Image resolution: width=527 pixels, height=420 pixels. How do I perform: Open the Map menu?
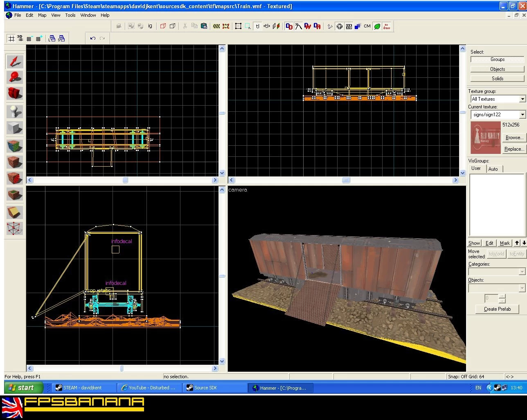(x=42, y=15)
